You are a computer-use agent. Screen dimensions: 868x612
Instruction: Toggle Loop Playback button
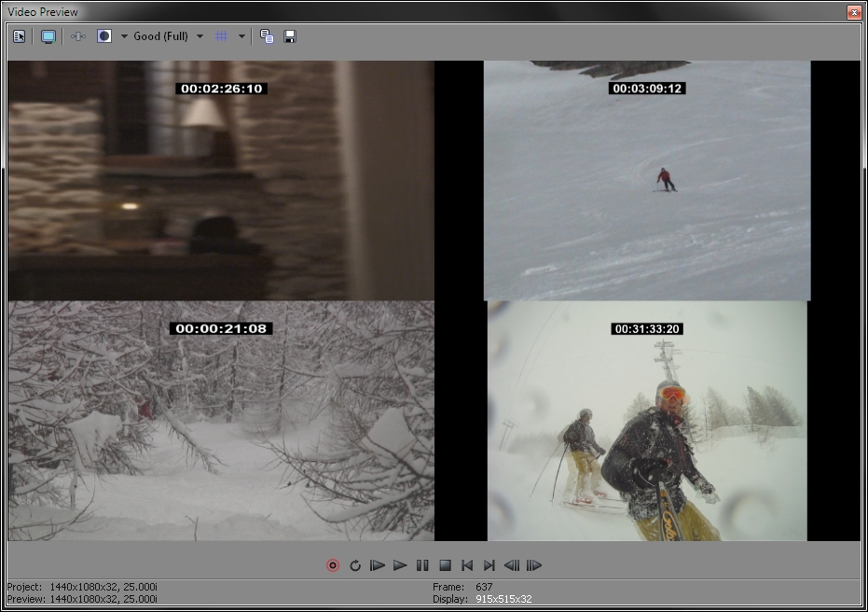[355, 565]
